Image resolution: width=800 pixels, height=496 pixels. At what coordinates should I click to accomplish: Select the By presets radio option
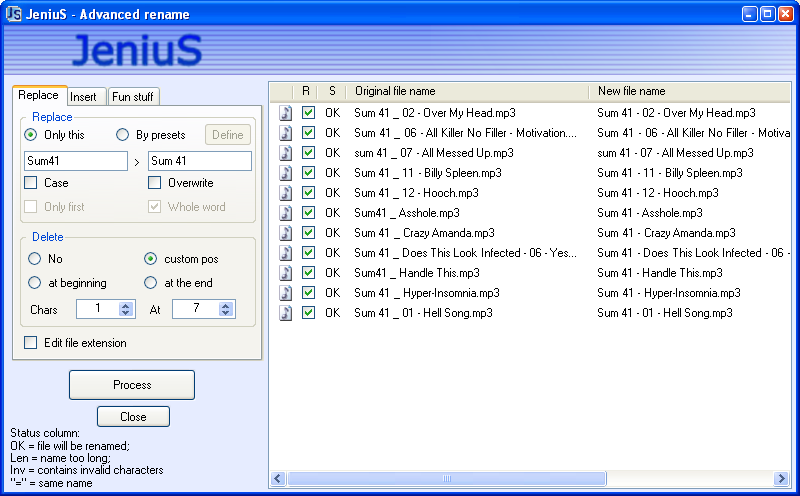click(122, 135)
